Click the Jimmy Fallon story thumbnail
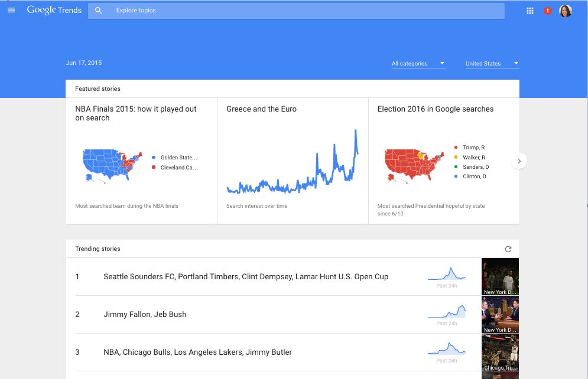 (x=501, y=315)
